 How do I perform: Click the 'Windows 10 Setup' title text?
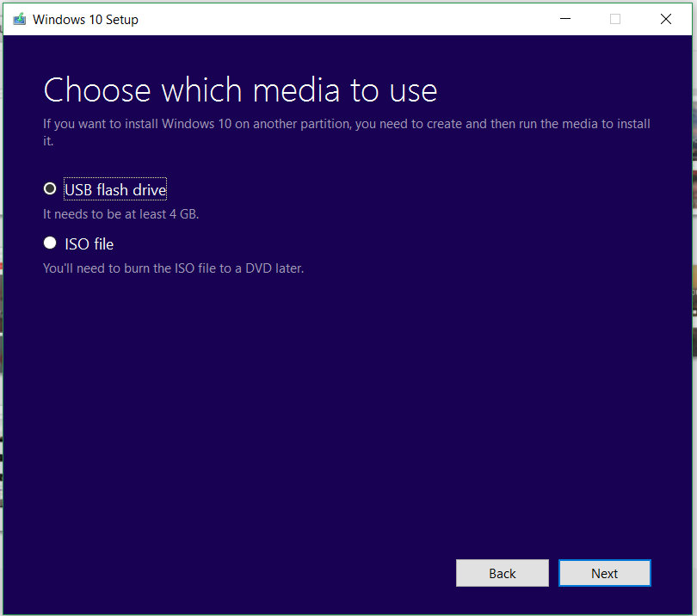click(x=85, y=20)
